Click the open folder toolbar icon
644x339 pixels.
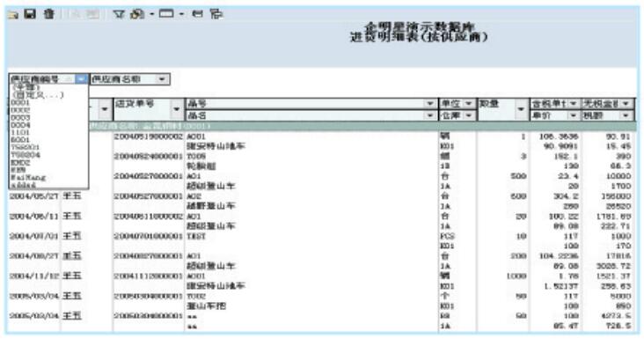[13, 15]
